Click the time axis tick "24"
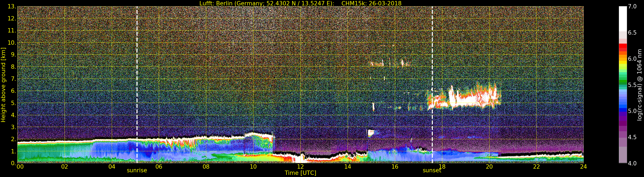This screenshot has height=177, width=644. 583,166
